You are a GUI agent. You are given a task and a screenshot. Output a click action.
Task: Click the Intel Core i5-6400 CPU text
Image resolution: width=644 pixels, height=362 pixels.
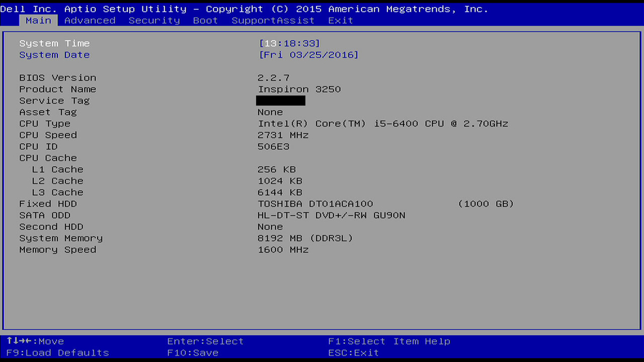(383, 123)
